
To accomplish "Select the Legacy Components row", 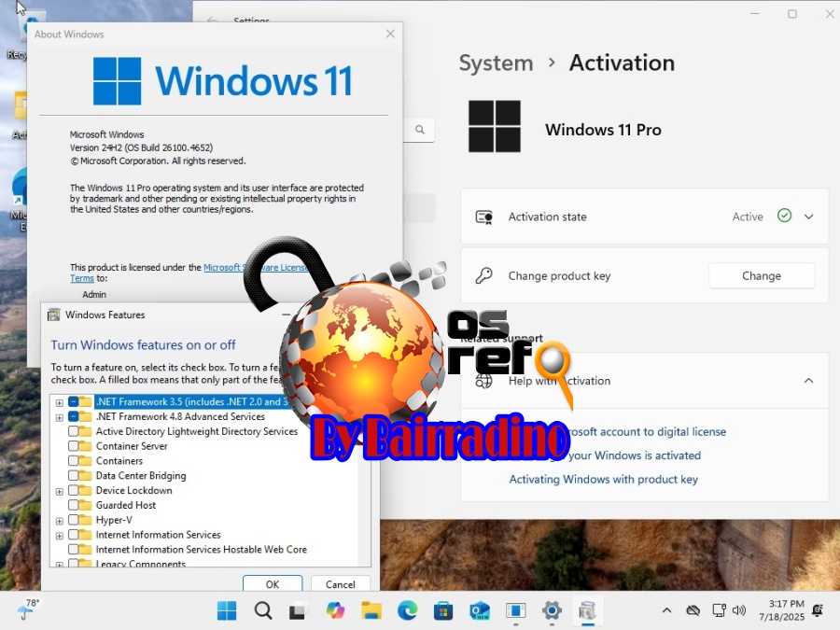I will click(x=140, y=564).
